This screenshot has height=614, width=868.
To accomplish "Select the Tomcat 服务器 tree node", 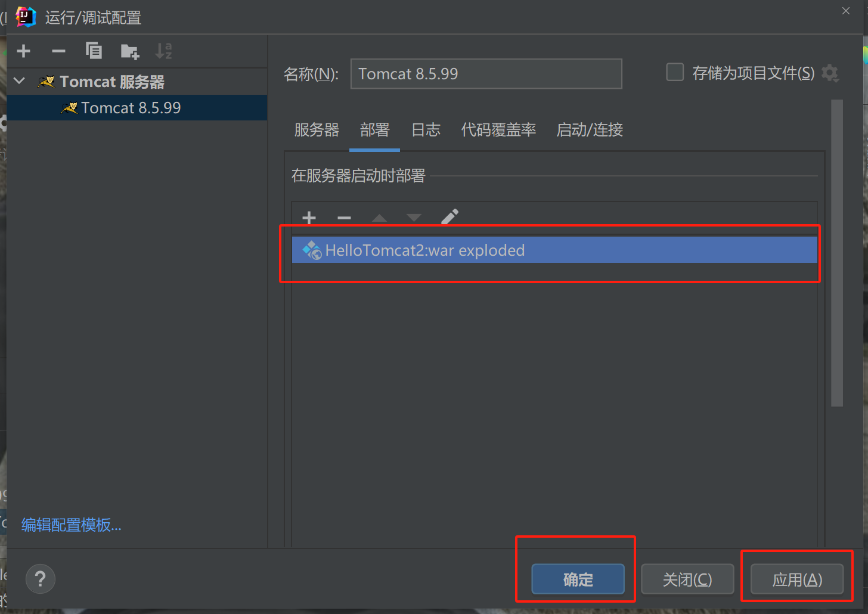I will point(137,82).
